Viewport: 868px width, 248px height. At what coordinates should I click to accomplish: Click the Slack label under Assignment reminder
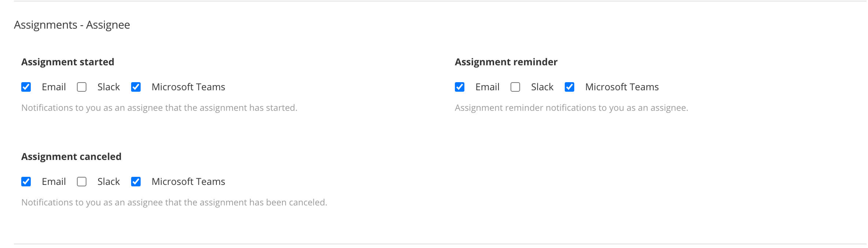(542, 87)
